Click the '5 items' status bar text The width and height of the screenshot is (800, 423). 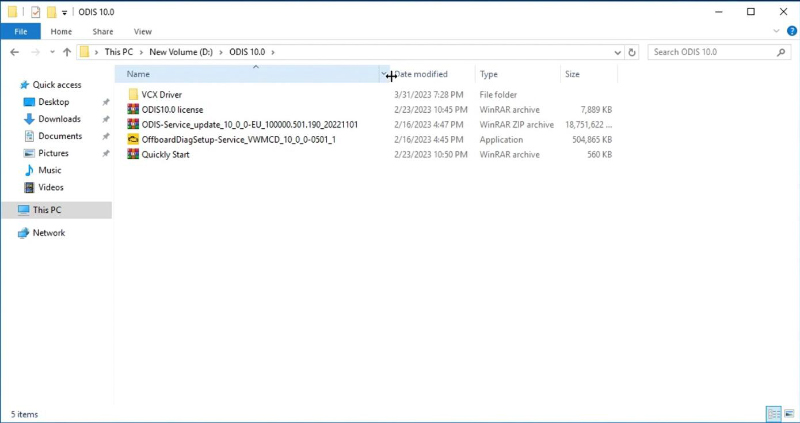click(x=24, y=414)
